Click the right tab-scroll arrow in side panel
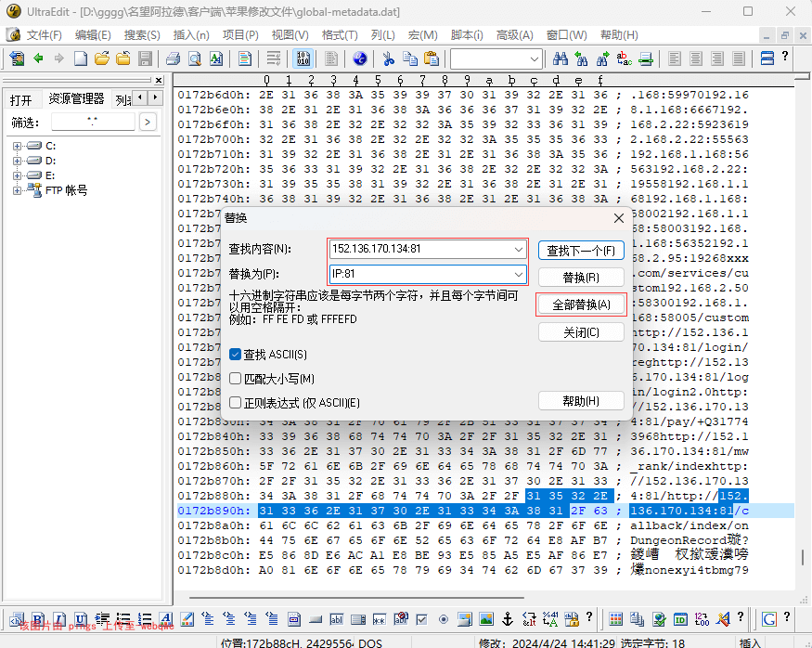Image resolution: width=812 pixels, height=648 pixels. pos(155,97)
